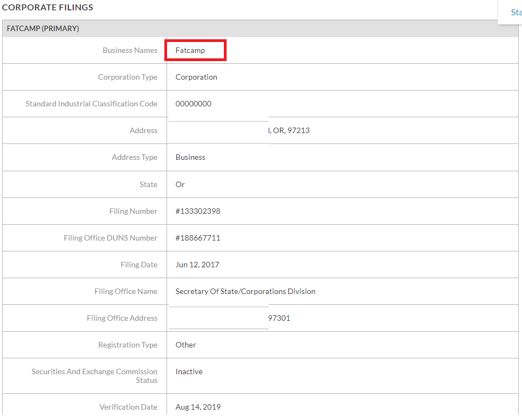Click the state value Or
The image size is (522, 420).
coord(180,184)
